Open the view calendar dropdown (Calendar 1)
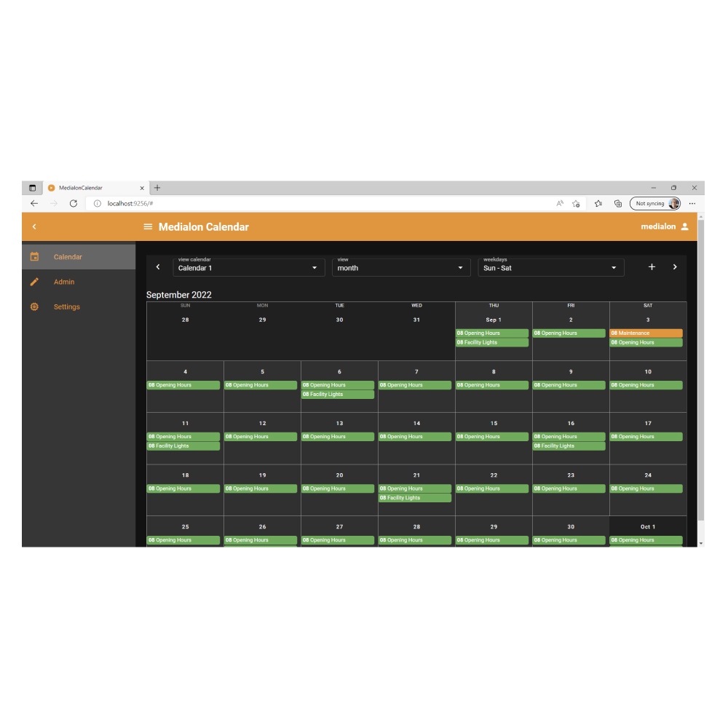This screenshot has width=728, height=728. 249,267
